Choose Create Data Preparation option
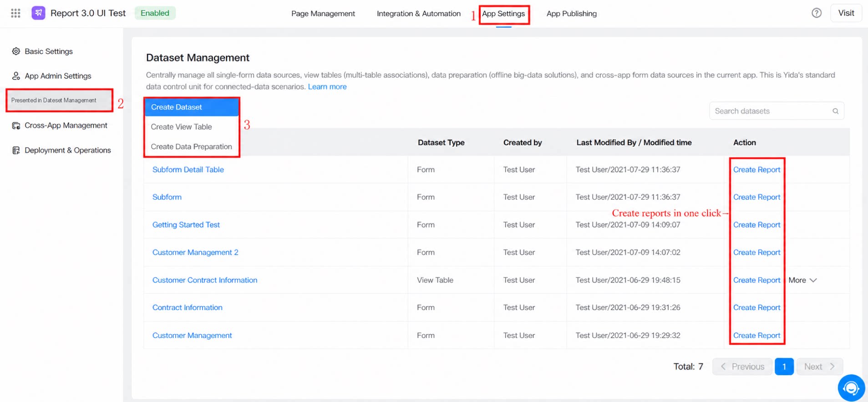 click(x=191, y=146)
